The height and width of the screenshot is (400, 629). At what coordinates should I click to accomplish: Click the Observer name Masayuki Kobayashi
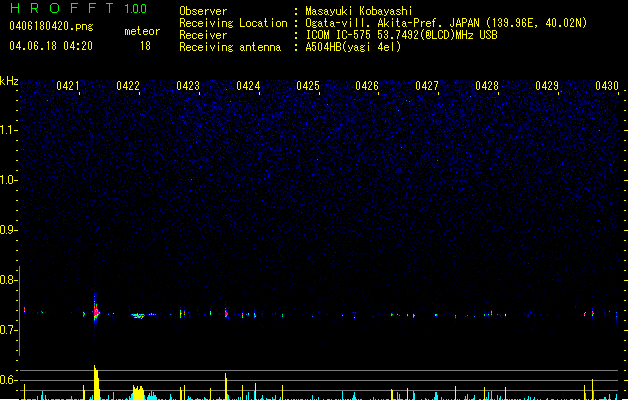tap(359, 11)
